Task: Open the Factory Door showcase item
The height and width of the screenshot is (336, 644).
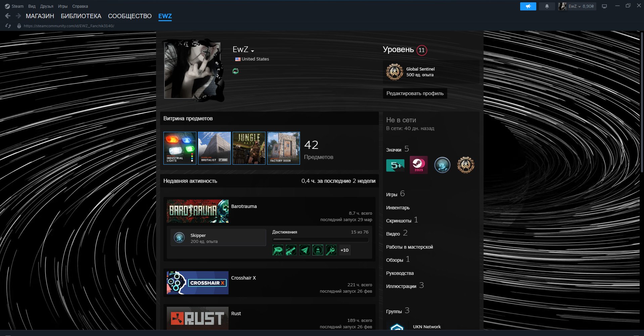Action: tap(284, 148)
